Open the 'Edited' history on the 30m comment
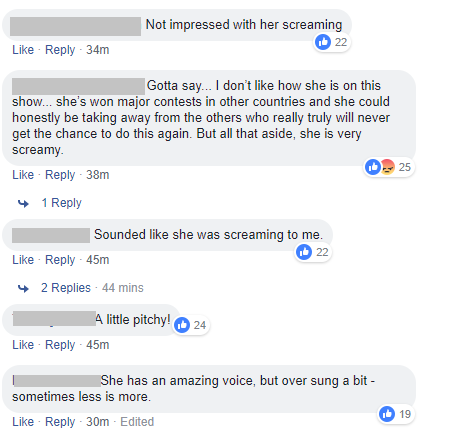452x442 pixels. pyautogui.click(x=137, y=422)
